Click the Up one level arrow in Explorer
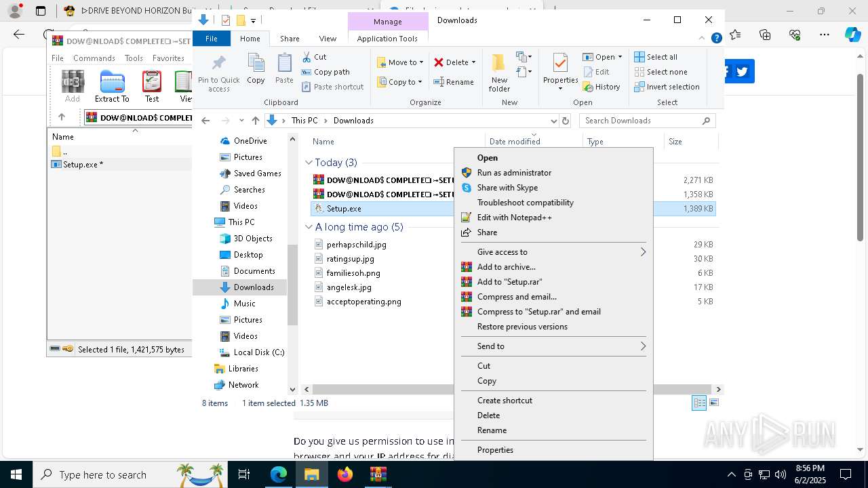The width and height of the screenshot is (868, 488). point(255,121)
